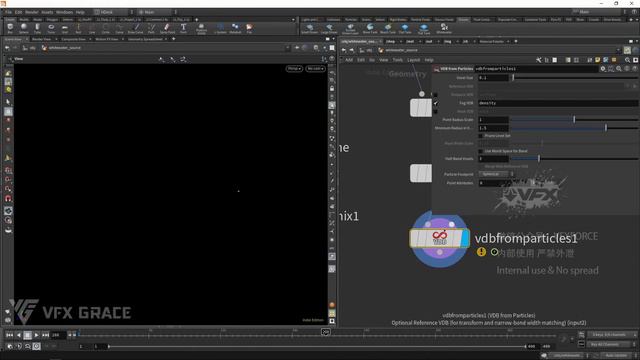Toggle the Distance VDB checkbox
This screenshot has width=640, height=360.
tap(436, 95)
